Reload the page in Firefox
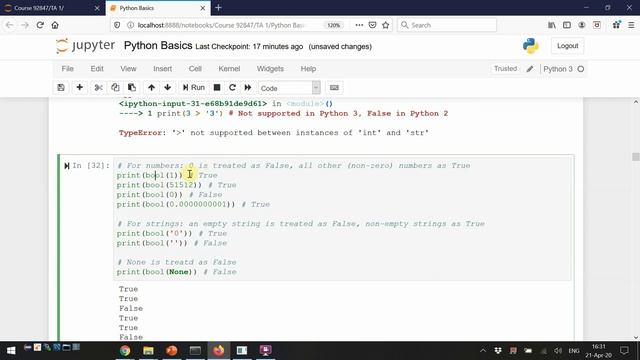Viewport: 640px width, 360px height. click(40, 25)
